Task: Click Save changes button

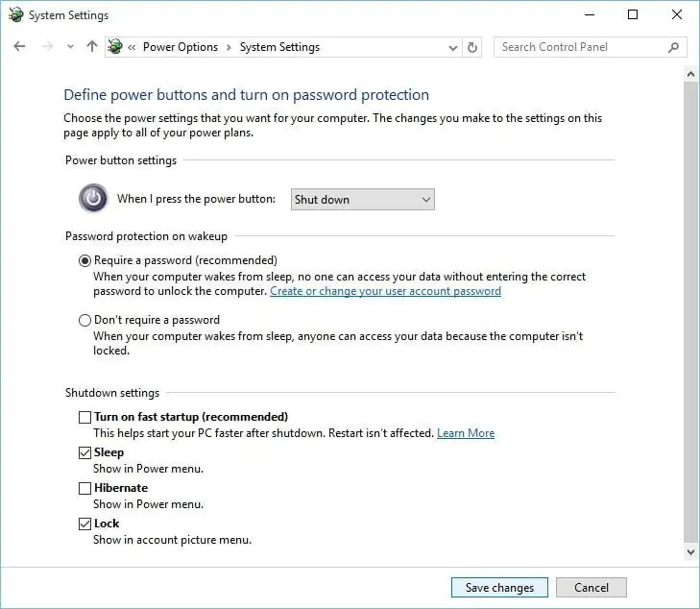Action: click(x=499, y=587)
